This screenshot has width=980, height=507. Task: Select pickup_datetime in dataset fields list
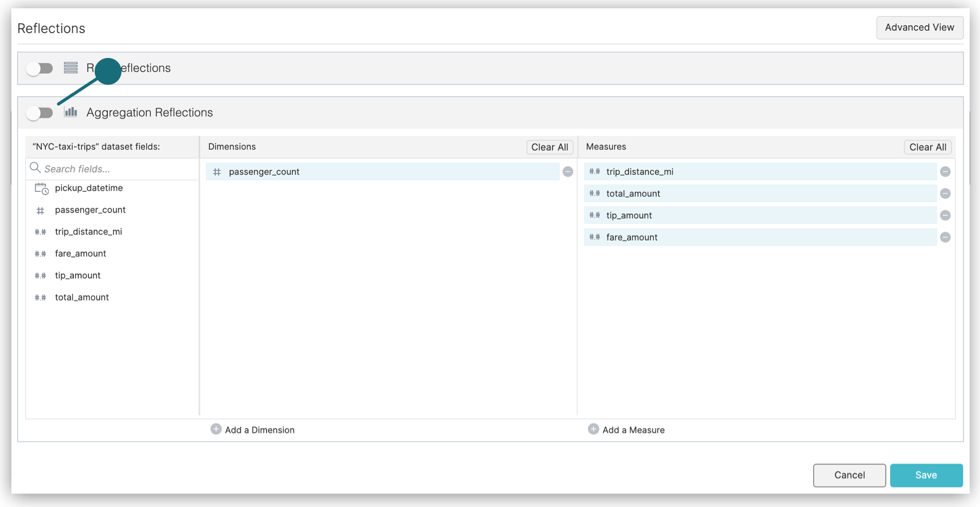pyautogui.click(x=88, y=188)
